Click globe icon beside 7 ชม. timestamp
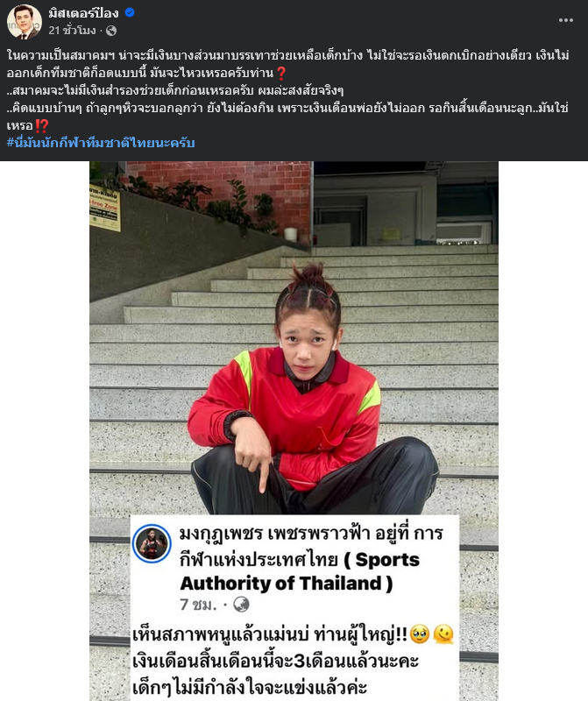Image resolution: width=588 pixels, height=701 pixels. tap(242, 605)
